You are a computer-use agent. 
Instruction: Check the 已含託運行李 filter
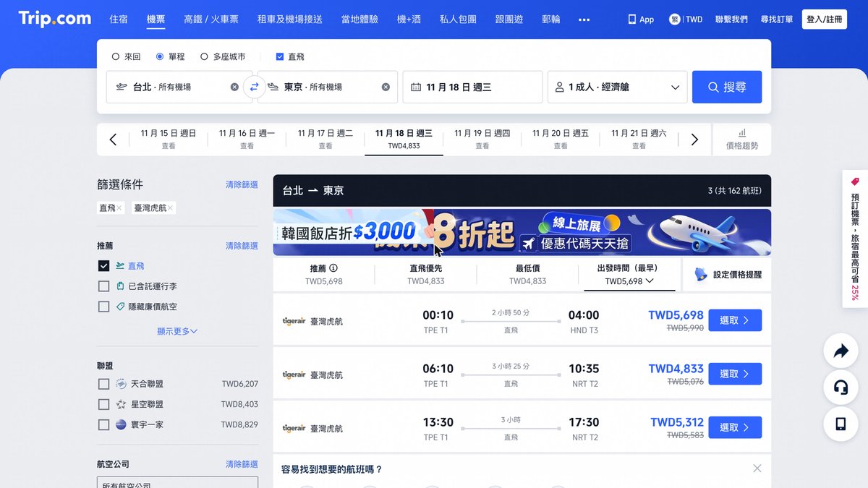103,286
